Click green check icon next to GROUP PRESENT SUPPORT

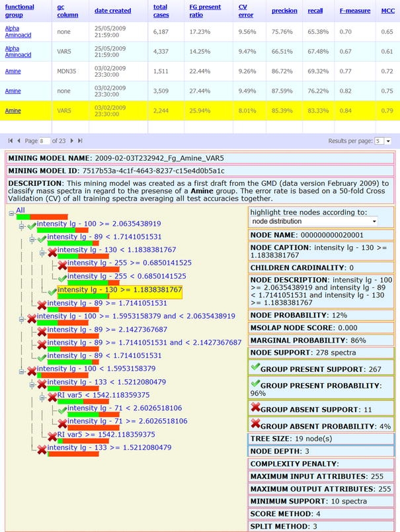255,367
